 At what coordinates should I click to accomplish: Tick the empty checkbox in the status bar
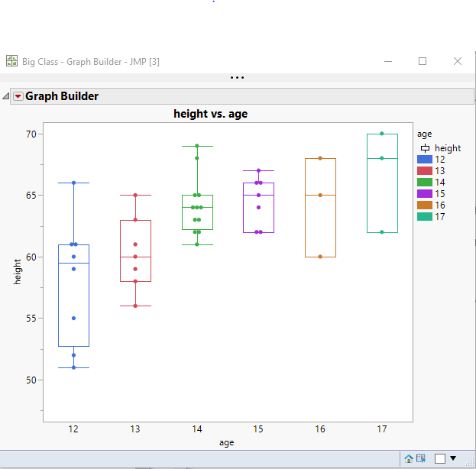440,458
